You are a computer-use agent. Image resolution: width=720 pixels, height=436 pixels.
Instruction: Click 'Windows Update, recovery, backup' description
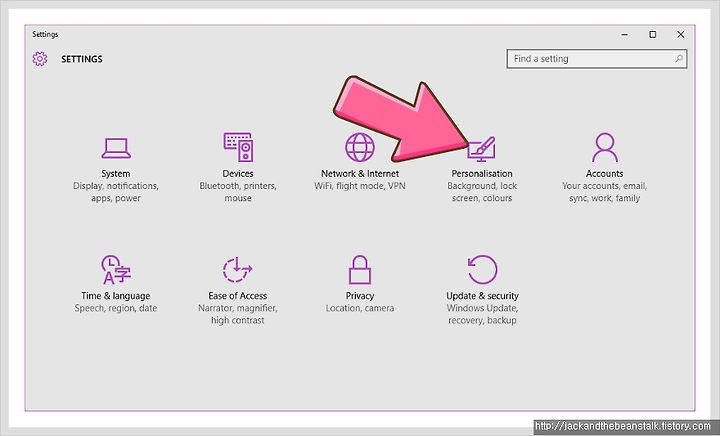pyautogui.click(x=483, y=314)
